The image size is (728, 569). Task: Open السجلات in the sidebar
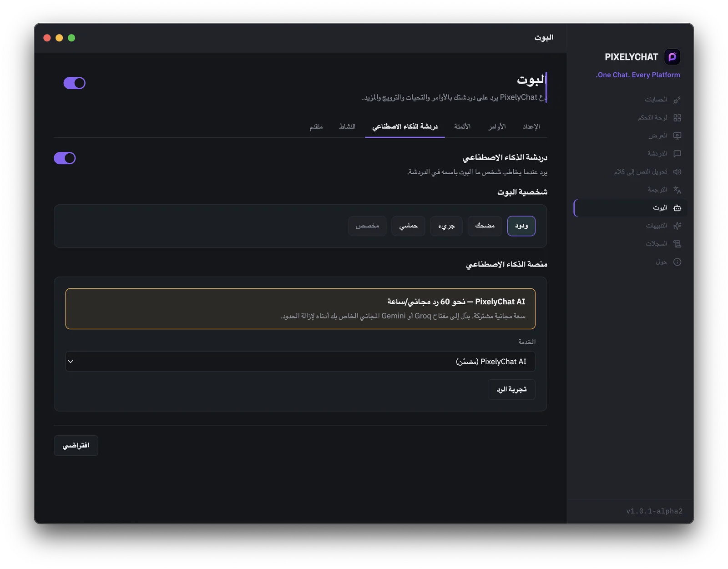630,244
